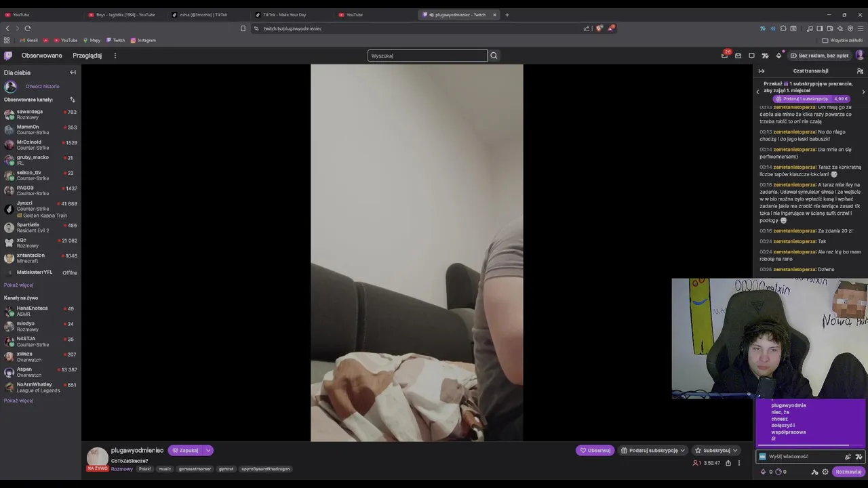
Task: Click Podaruj 1 subskrypcję 4,99 € button
Action: tap(812, 99)
